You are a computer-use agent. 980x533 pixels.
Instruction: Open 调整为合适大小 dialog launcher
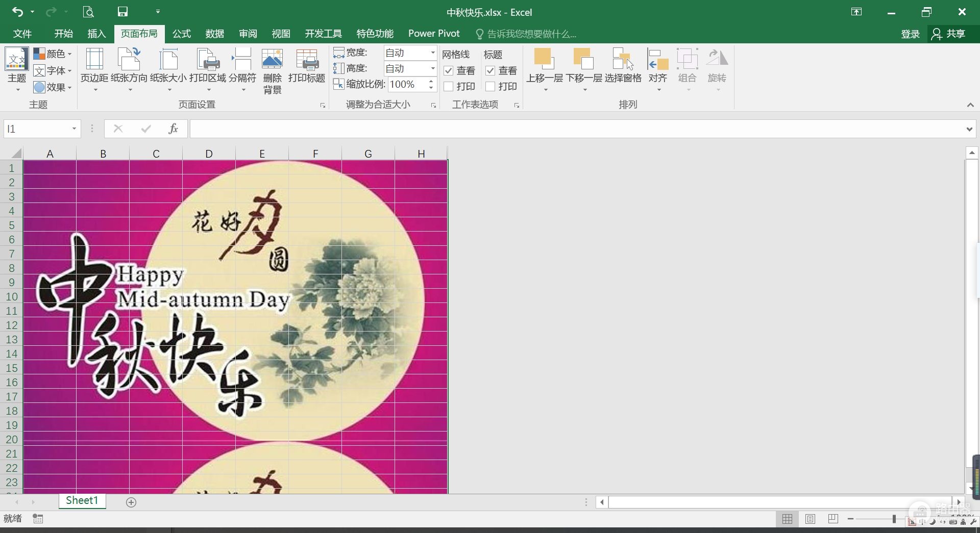pos(433,106)
